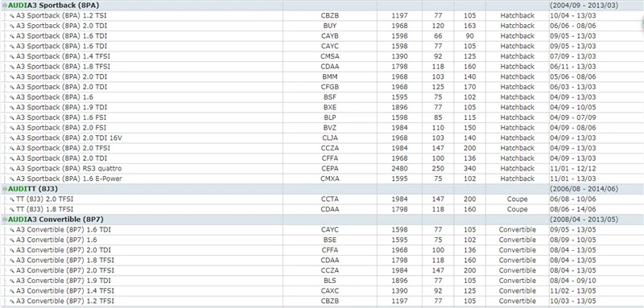Click the icon beside TT (8J3) 2.0 TFSI
Image resolution: width=644 pixels, height=308 pixels.
pos(12,199)
